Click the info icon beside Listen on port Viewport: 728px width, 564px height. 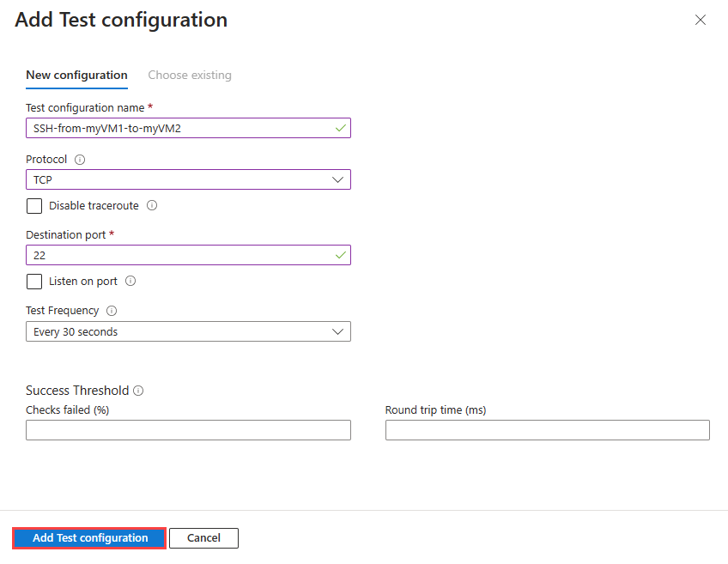[x=130, y=281]
